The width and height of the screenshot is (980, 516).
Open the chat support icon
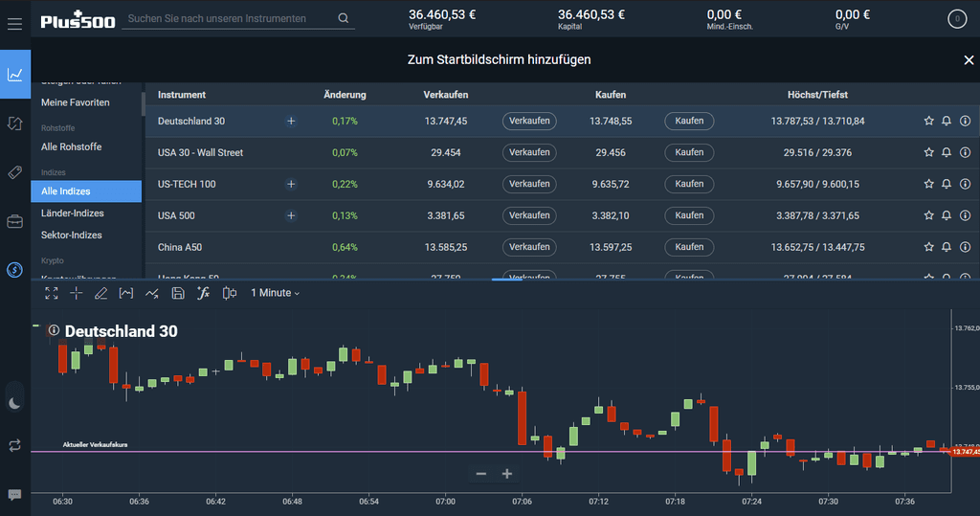tap(15, 495)
